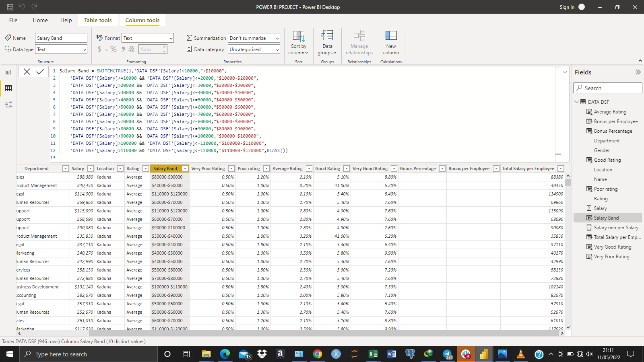The height and width of the screenshot is (362, 644).
Task: Switch to Report view in the left sidebar
Action: [x=8, y=72]
